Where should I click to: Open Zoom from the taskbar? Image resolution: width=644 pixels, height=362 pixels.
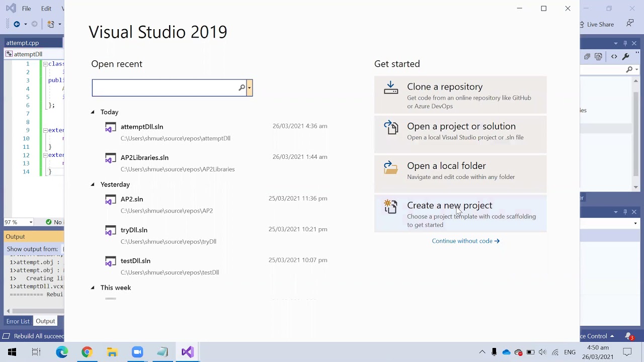(x=137, y=352)
